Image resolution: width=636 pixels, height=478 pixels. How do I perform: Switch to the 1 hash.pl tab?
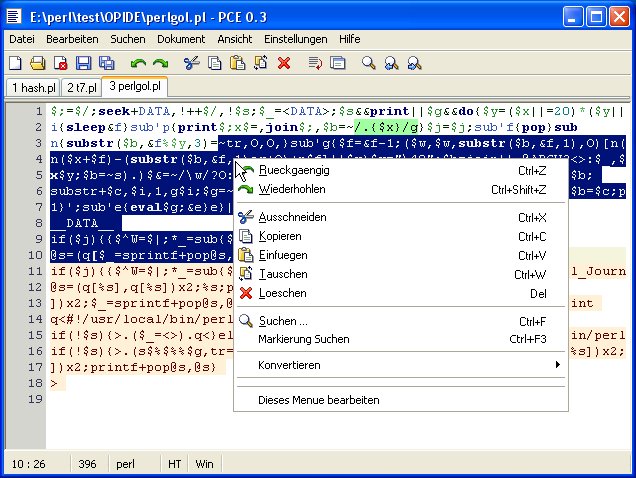click(34, 88)
